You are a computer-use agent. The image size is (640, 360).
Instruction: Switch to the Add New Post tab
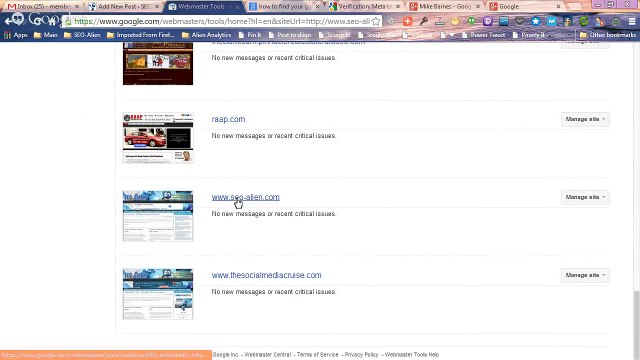pyautogui.click(x=122, y=7)
